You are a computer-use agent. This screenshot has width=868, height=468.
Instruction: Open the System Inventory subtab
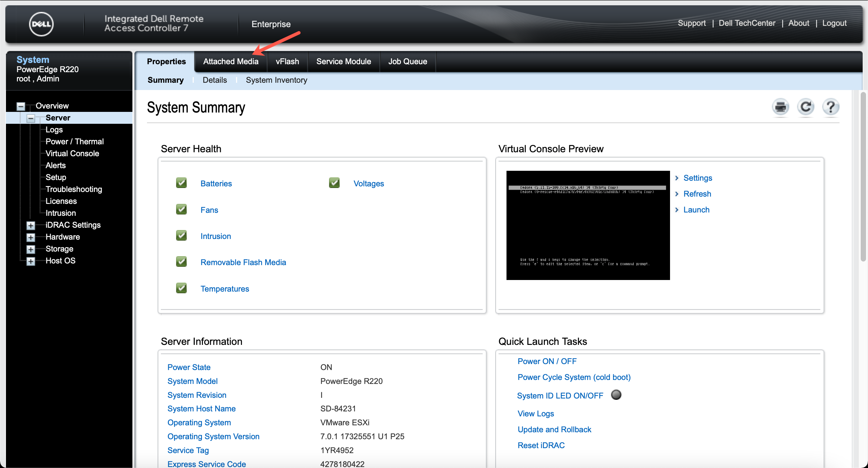pyautogui.click(x=276, y=80)
